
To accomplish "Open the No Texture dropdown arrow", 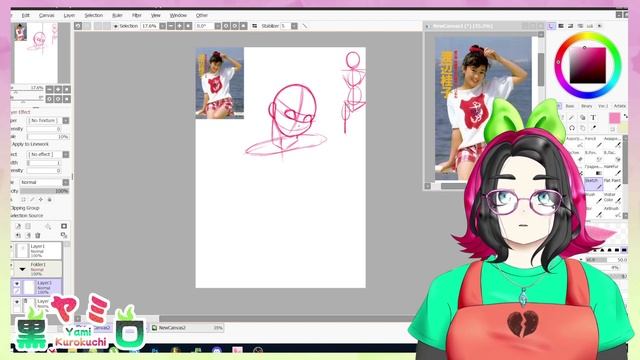I will point(66,120).
